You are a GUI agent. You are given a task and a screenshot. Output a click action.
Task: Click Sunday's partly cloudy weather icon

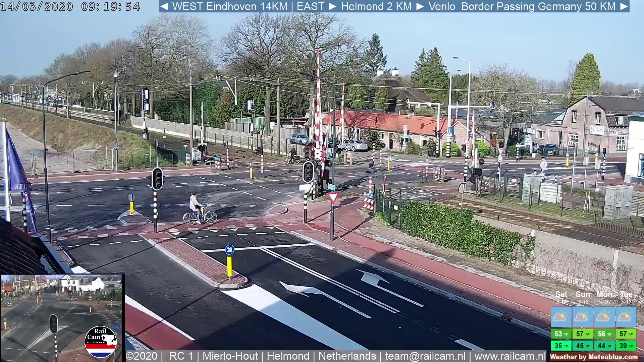tap(583, 316)
